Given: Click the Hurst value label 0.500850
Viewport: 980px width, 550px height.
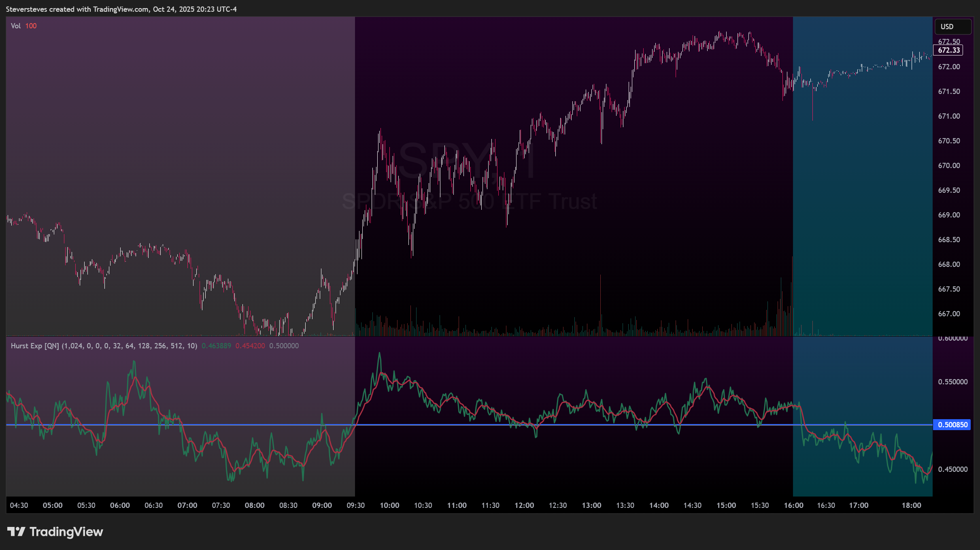Looking at the screenshot, I should coord(952,424).
